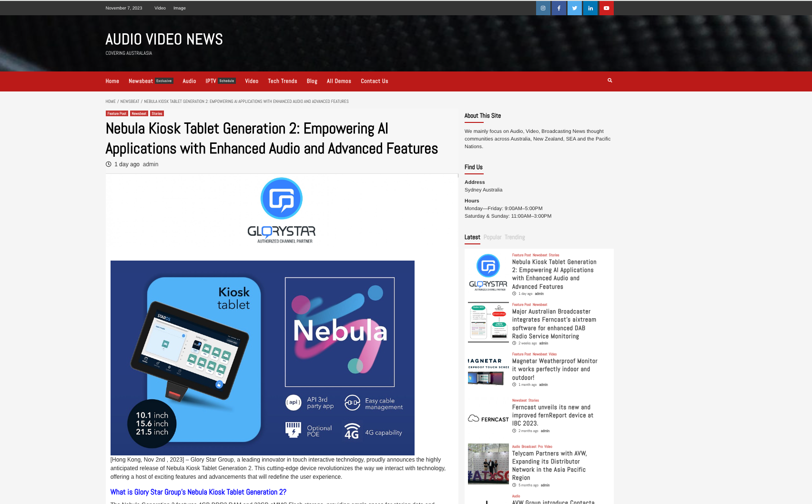Click the admin author link
This screenshot has width=812, height=504.
[150, 164]
